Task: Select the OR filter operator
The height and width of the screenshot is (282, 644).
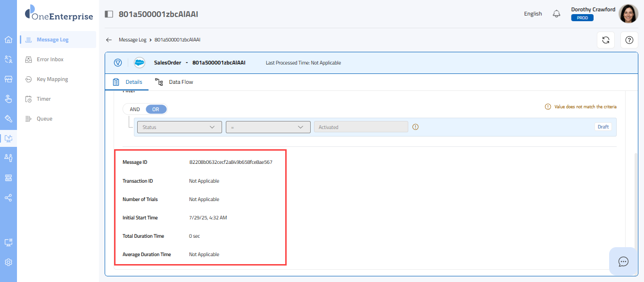Action: [x=156, y=109]
